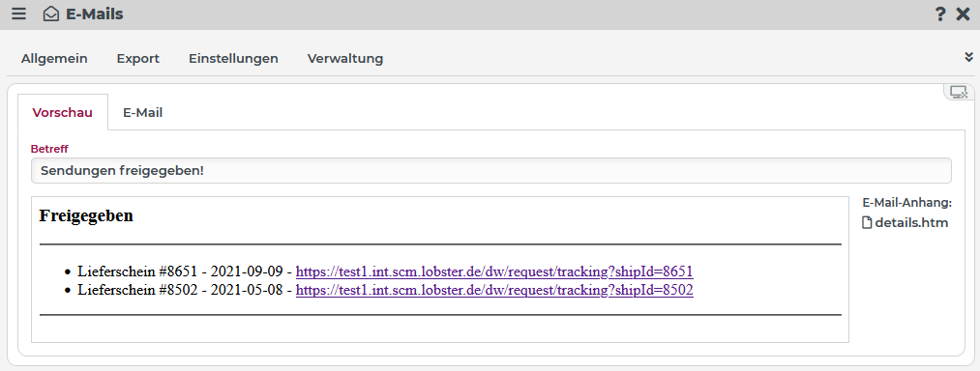Click the details.htm file icon
Screen dimensions: 980x371
867,223
